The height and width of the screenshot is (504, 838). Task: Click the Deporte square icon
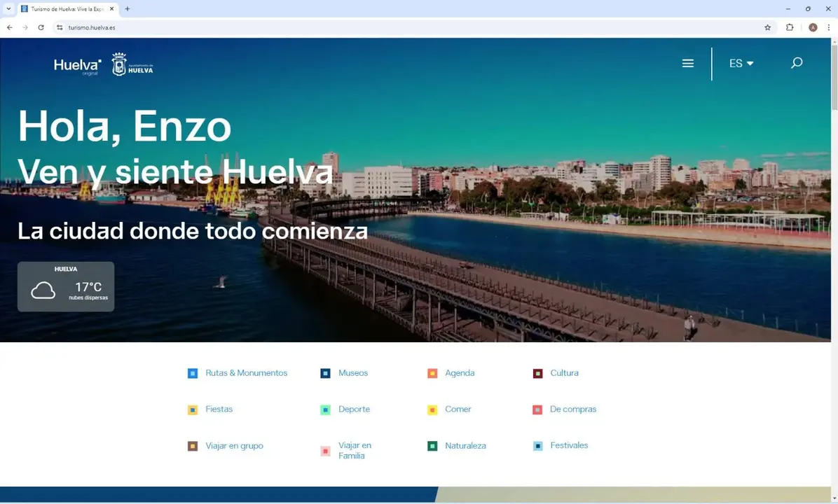coord(325,410)
